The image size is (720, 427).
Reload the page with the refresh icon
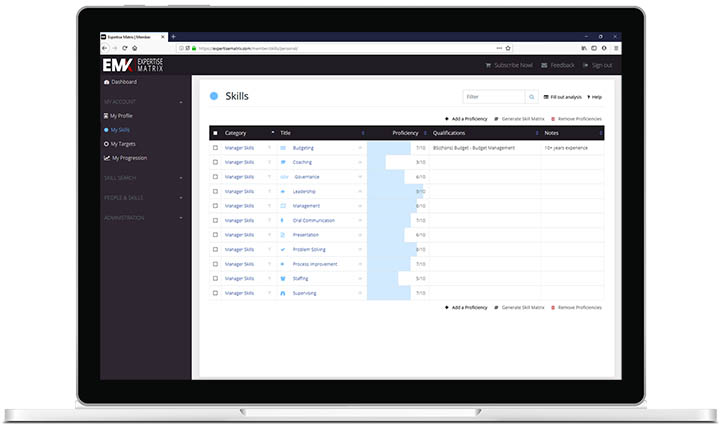[x=124, y=48]
